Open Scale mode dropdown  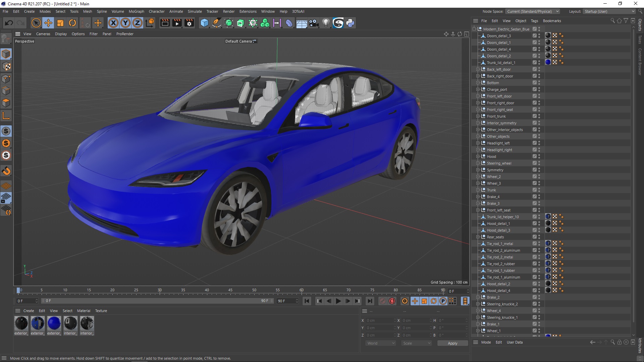tap(417, 343)
